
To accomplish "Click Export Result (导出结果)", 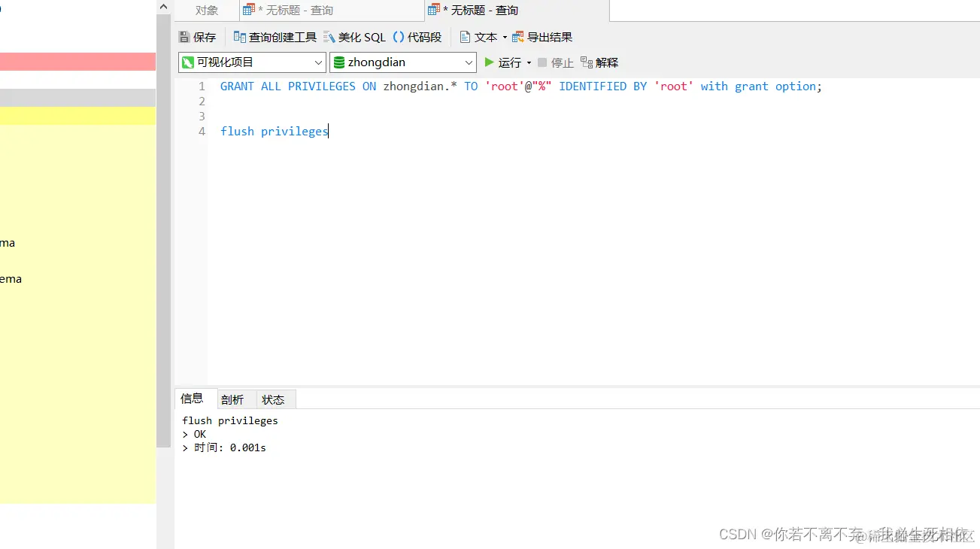I will tap(542, 37).
